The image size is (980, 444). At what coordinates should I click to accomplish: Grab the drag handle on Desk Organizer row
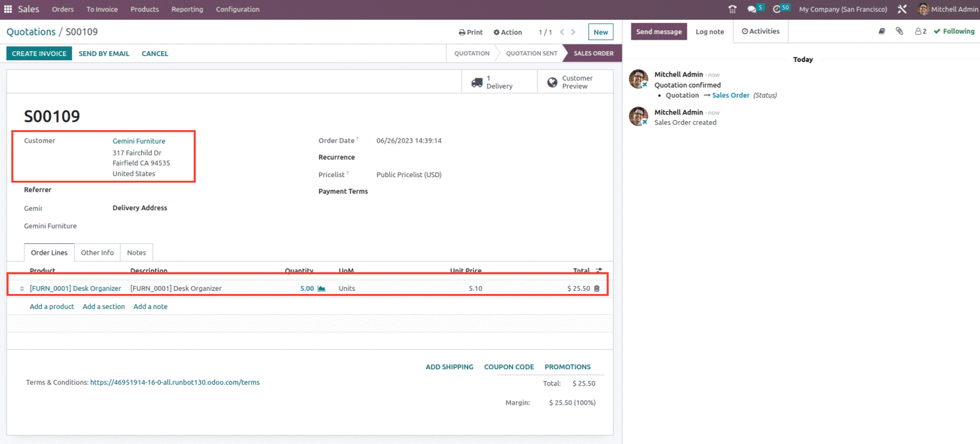22,289
